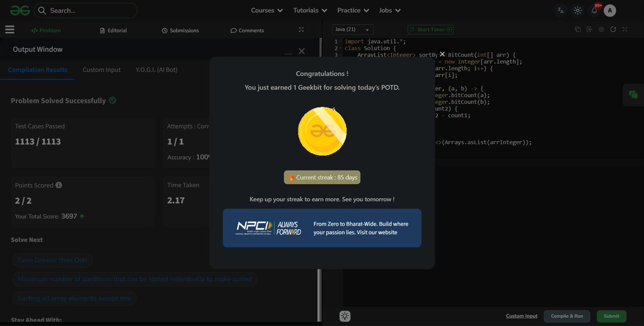Expand the code editor to fullscreen
This screenshot has width=644, height=326.
pos(625,30)
